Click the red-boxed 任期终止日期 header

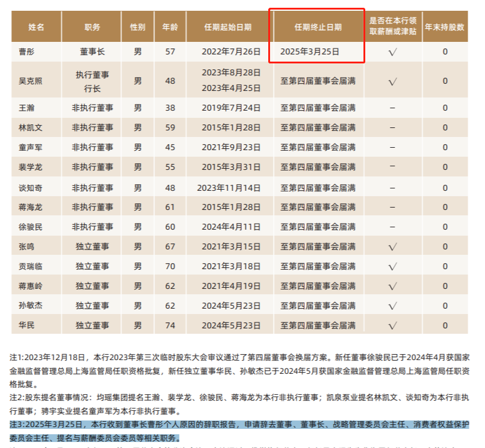point(318,28)
